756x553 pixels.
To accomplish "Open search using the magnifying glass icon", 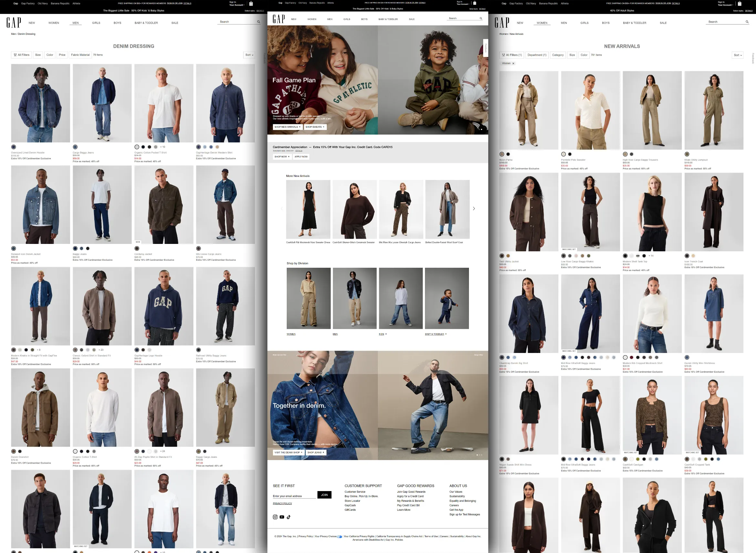I will pyautogui.click(x=258, y=21).
